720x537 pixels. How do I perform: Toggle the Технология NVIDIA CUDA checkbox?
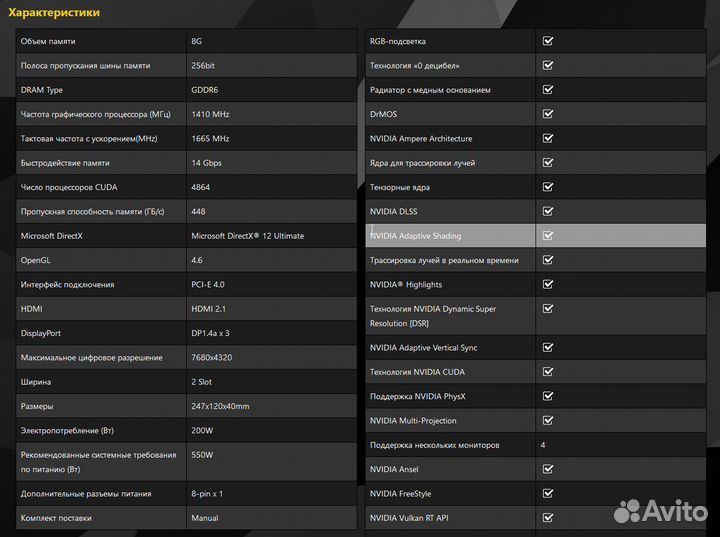(547, 372)
